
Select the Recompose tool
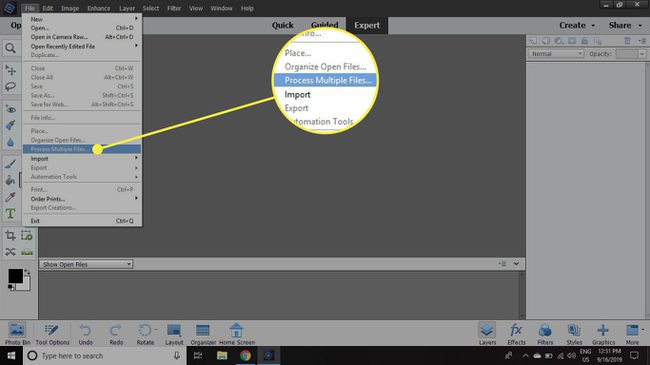(27, 236)
